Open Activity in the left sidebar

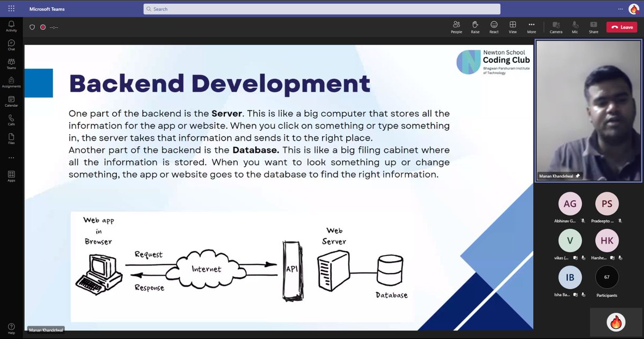pos(11,26)
